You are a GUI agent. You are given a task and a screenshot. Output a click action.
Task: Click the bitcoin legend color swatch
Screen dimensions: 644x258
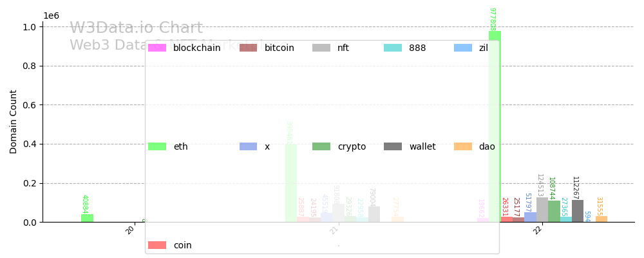pos(248,48)
